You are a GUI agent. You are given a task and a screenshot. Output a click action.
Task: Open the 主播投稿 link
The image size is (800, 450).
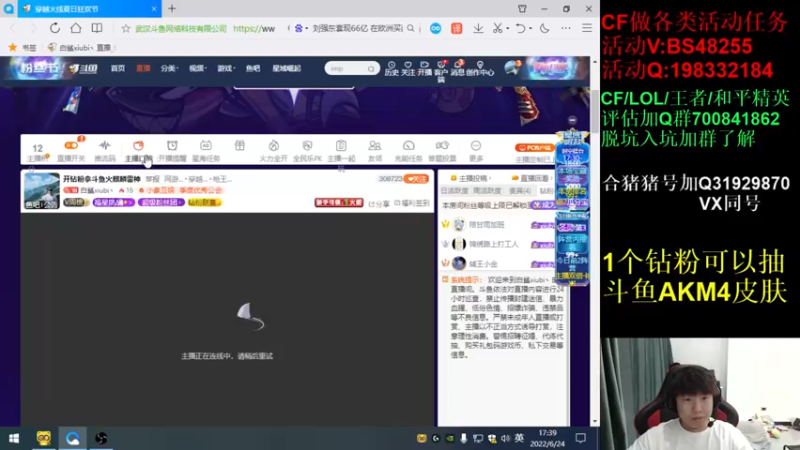point(470,179)
